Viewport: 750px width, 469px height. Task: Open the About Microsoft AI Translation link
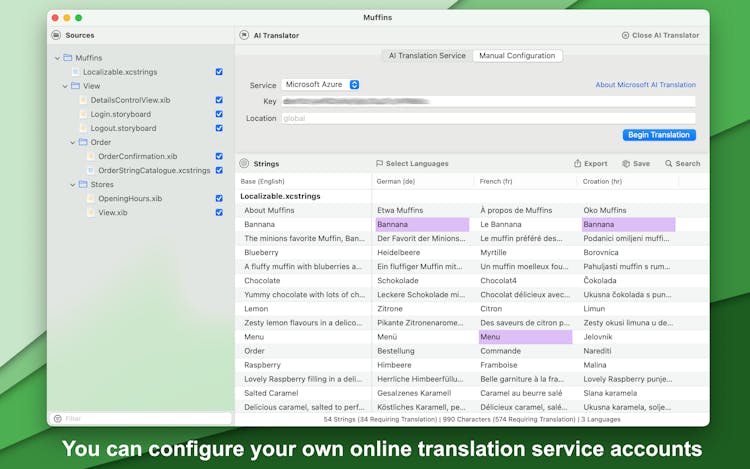click(x=645, y=85)
